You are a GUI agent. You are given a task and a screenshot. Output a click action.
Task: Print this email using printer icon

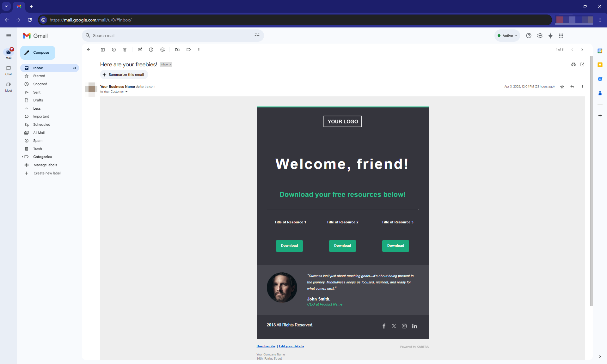click(x=573, y=64)
